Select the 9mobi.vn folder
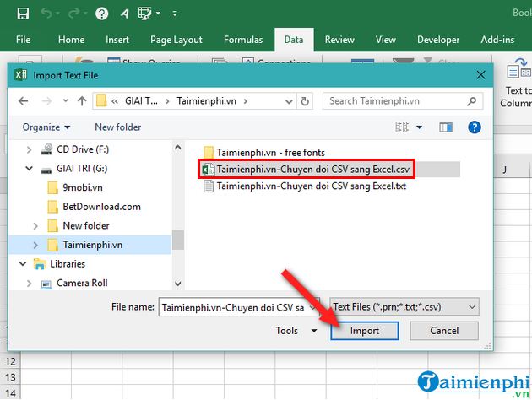The height and width of the screenshot is (400, 532). point(82,187)
